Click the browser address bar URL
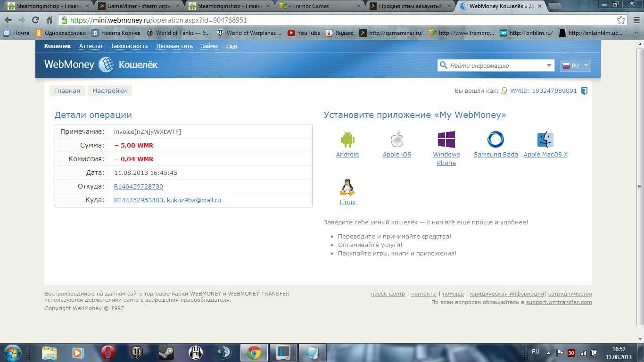The width and height of the screenshot is (644, 362). click(x=158, y=20)
